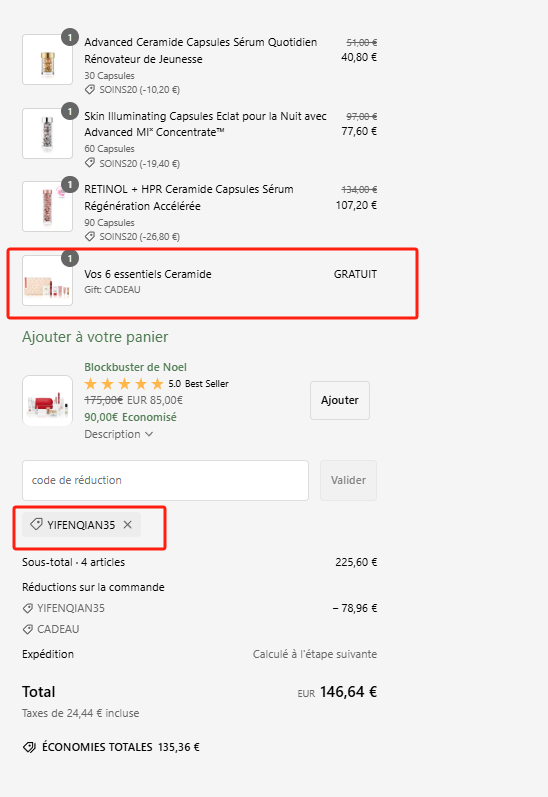This screenshot has width=548, height=797.
Task: Open RETINOL + HPR Ceramide thumbnail
Action: coord(47,206)
